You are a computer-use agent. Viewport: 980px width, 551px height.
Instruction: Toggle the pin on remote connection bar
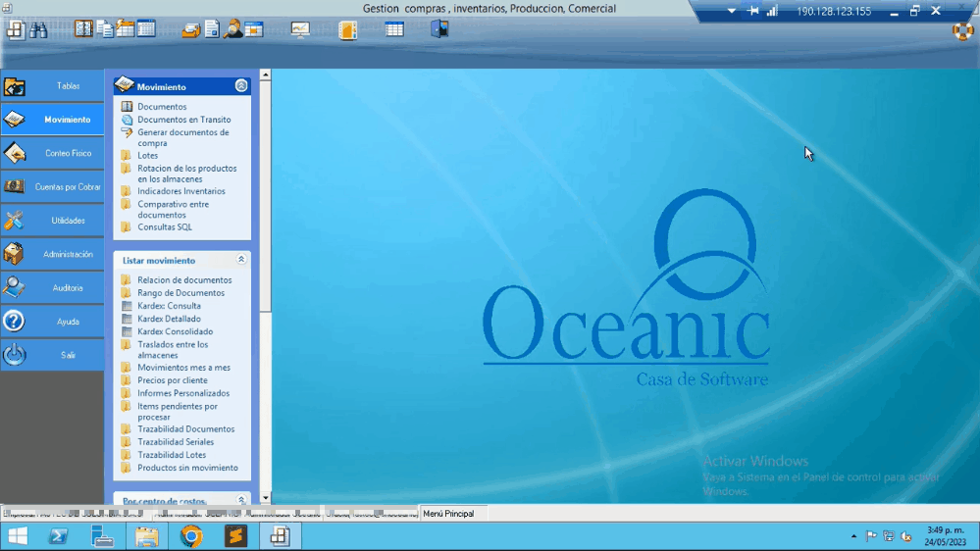[753, 11]
